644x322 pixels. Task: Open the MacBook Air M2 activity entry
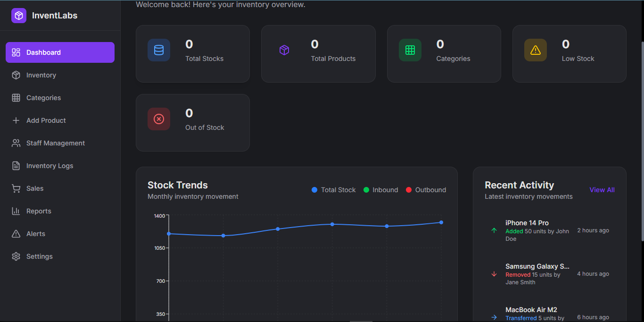531,310
